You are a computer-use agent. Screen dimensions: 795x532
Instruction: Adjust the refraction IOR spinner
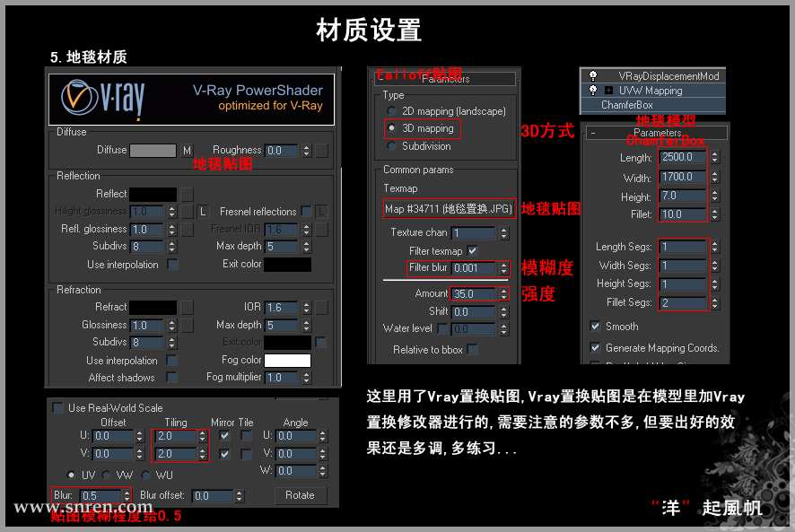pos(306,308)
